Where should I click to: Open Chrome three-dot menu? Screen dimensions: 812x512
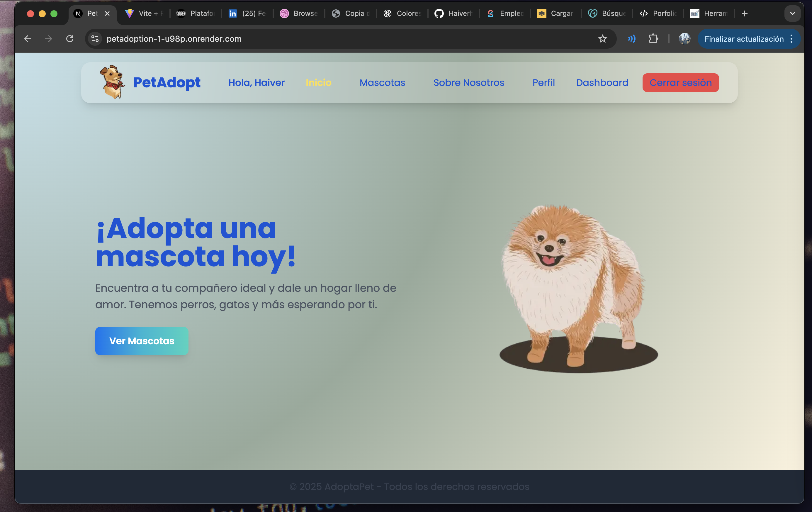click(x=791, y=39)
